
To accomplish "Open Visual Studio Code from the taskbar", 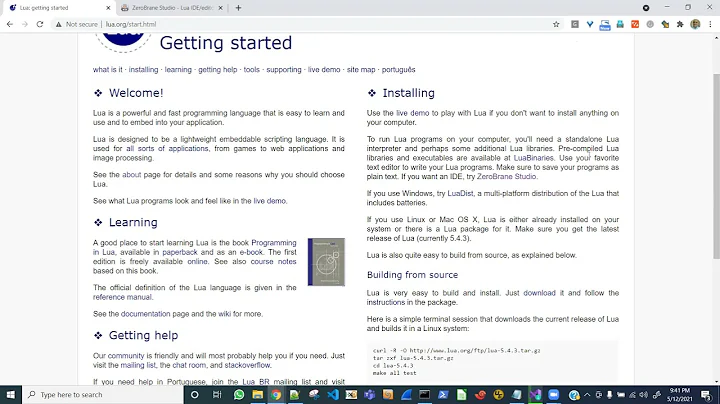I will (x=333, y=395).
